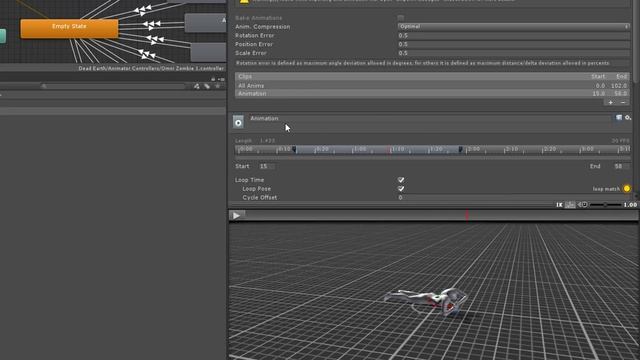Click the Loop Time label

[249, 180]
